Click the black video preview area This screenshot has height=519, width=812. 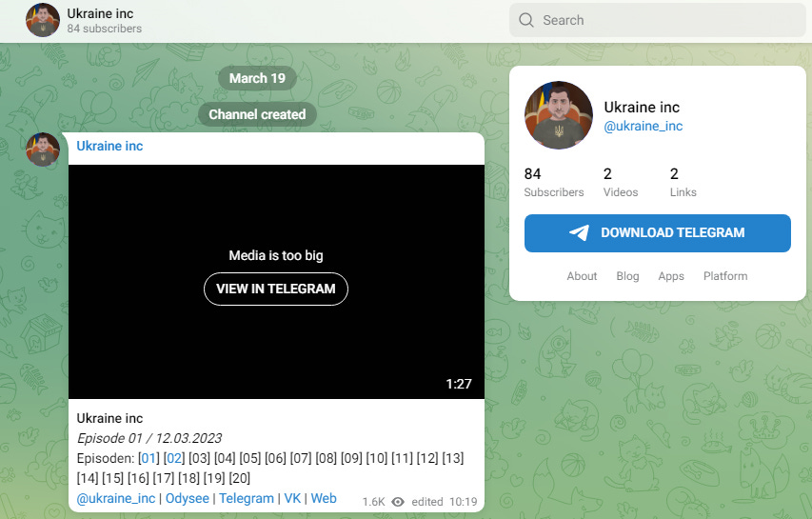click(x=276, y=282)
